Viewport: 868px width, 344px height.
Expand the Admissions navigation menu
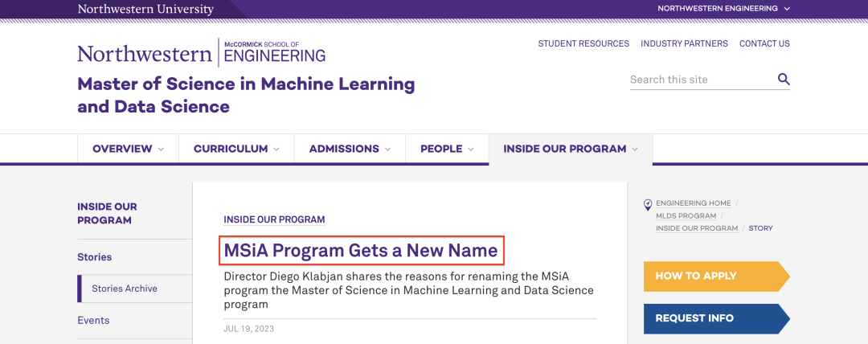tap(350, 149)
